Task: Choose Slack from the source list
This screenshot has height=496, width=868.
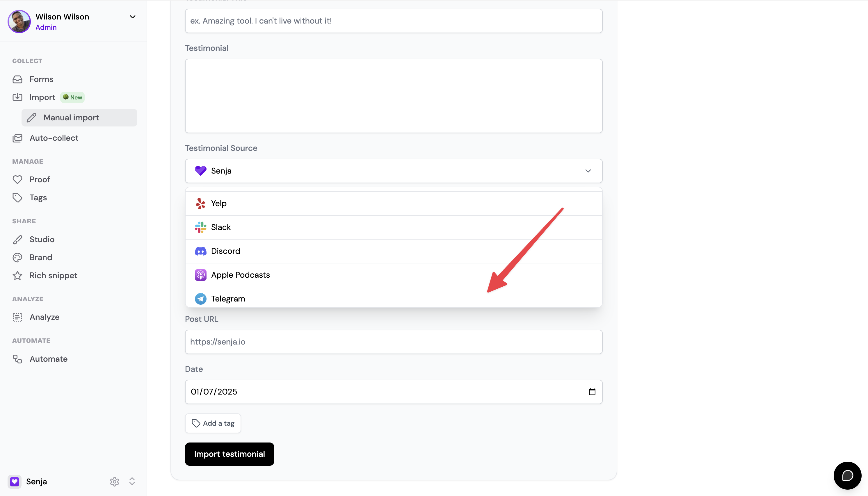Action: pyautogui.click(x=394, y=227)
